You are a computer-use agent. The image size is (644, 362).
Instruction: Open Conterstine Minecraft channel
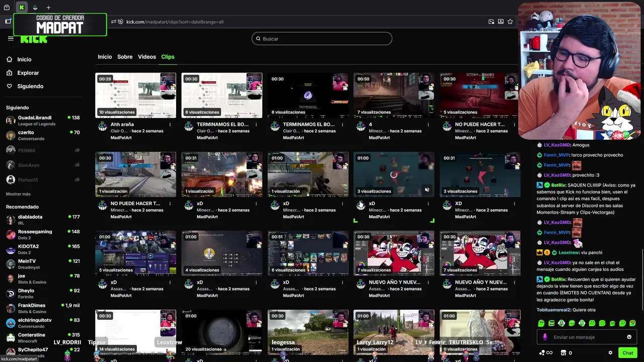tap(42, 337)
